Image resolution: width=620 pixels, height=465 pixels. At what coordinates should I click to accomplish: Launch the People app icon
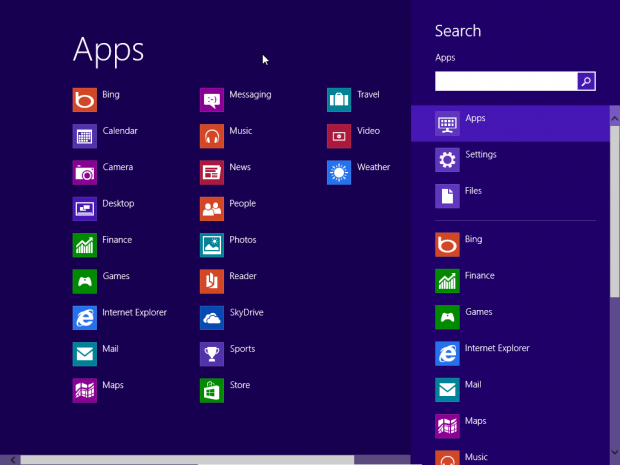click(x=212, y=209)
